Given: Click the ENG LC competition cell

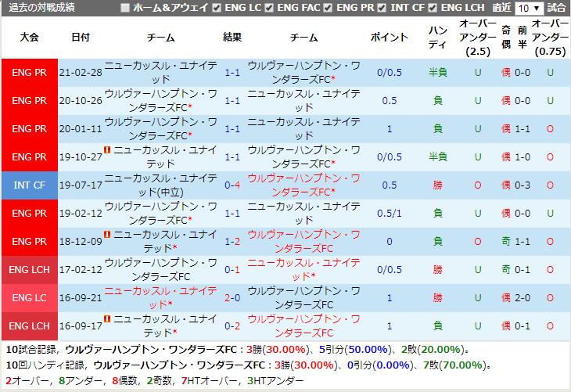Looking at the screenshot, I should click(30, 298).
